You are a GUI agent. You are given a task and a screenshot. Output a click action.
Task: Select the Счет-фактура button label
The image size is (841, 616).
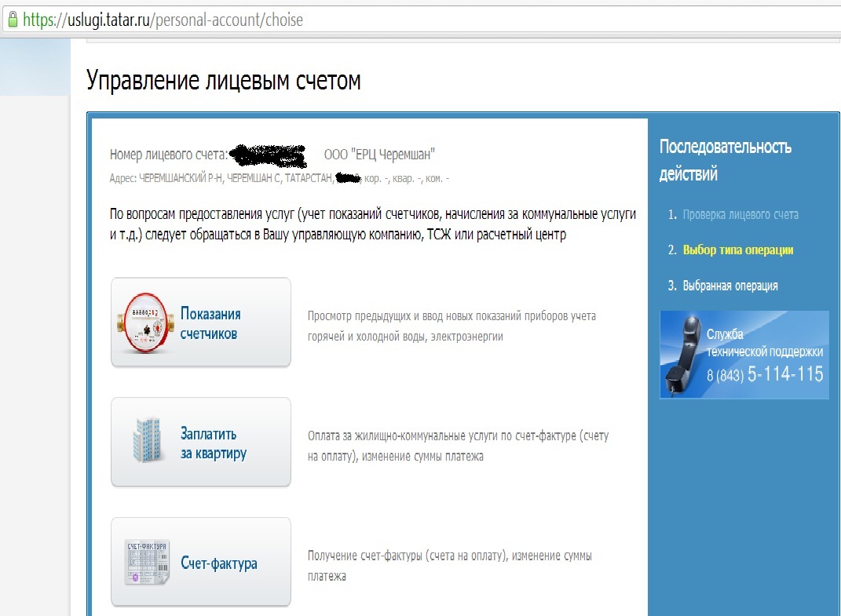tap(218, 563)
